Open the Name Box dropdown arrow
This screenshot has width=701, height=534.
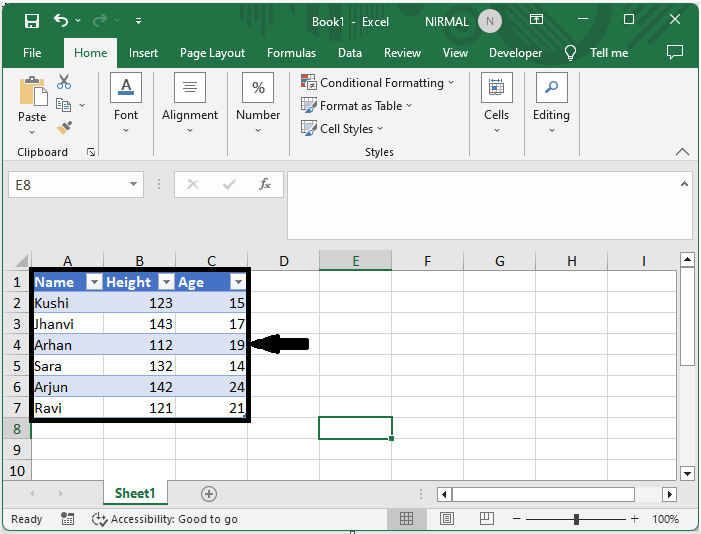click(133, 184)
